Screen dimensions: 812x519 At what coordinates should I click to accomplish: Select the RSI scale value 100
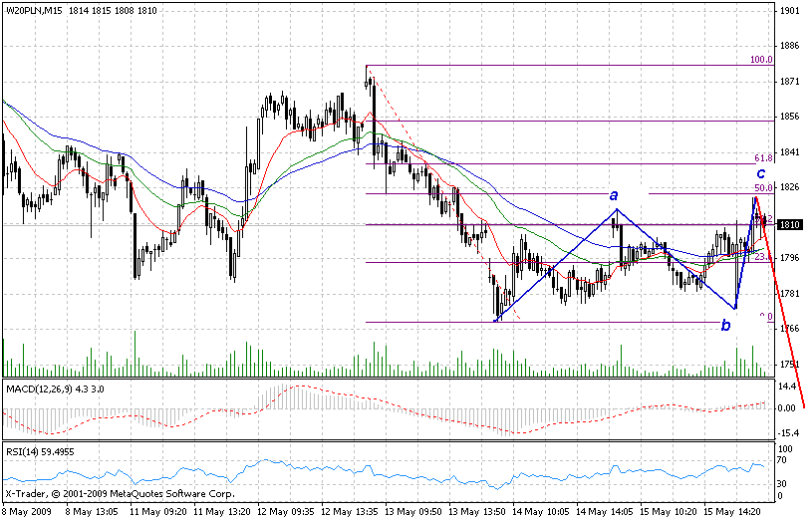click(x=785, y=449)
